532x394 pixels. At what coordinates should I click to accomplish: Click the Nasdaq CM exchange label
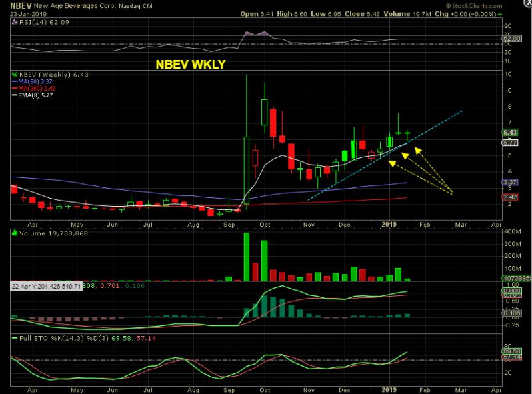click(135, 6)
